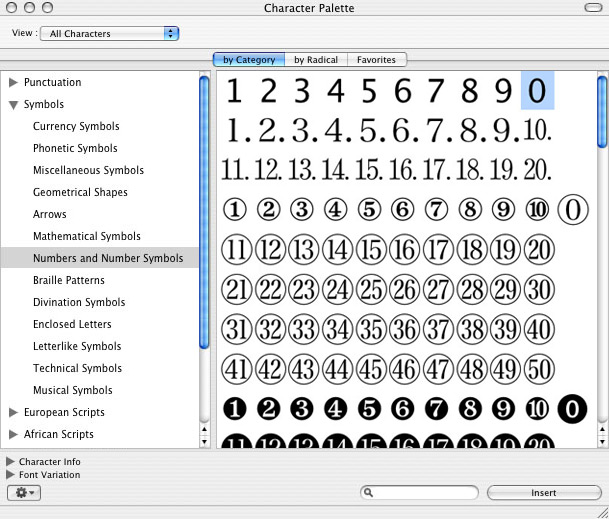This screenshot has width=609, height=519.
Task: Click the category list scrollbar thumb
Action: click(x=204, y=212)
